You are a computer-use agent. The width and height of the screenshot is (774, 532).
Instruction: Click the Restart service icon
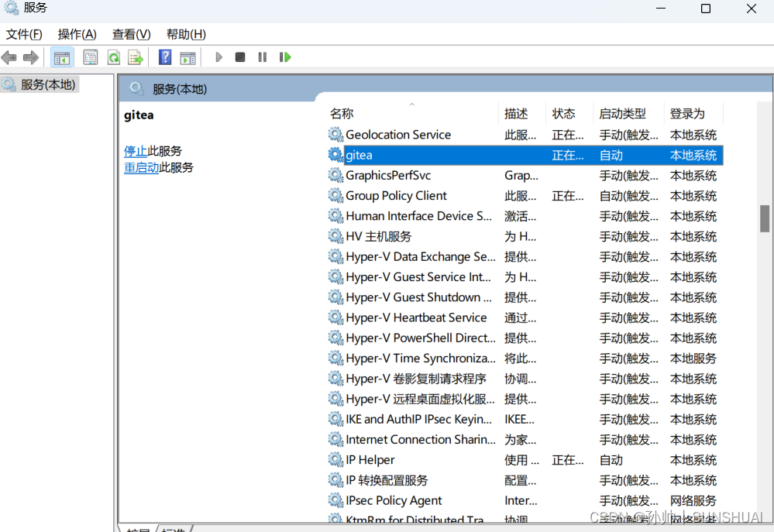(285, 57)
